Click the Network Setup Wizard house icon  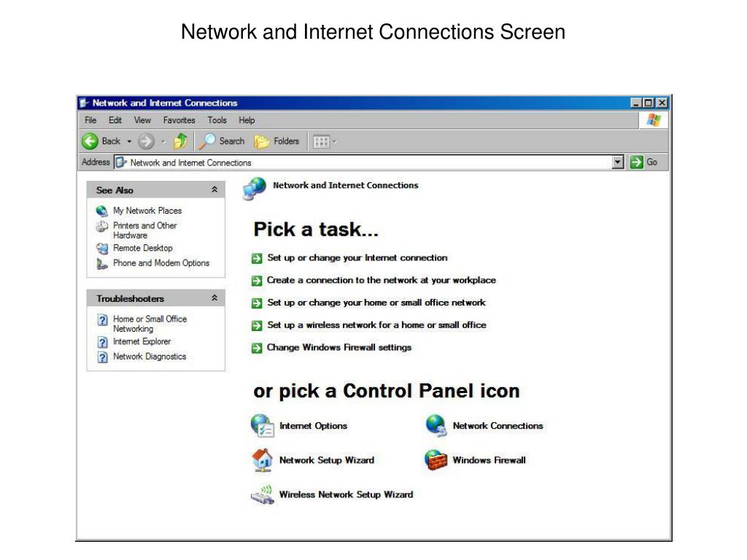[262, 460]
